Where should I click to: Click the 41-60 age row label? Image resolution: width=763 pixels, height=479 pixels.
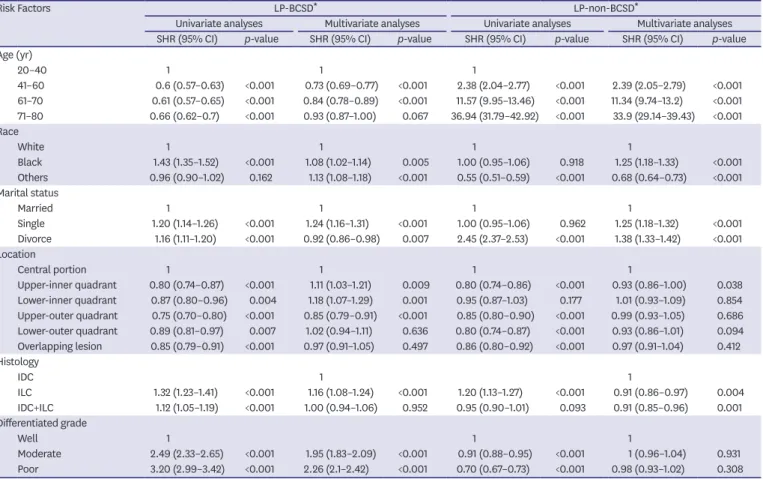tap(31, 86)
